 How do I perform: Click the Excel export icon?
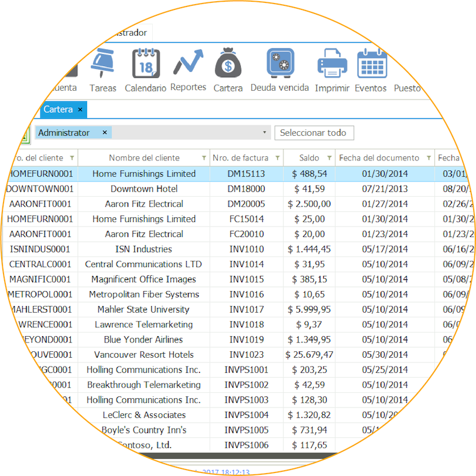[26, 135]
